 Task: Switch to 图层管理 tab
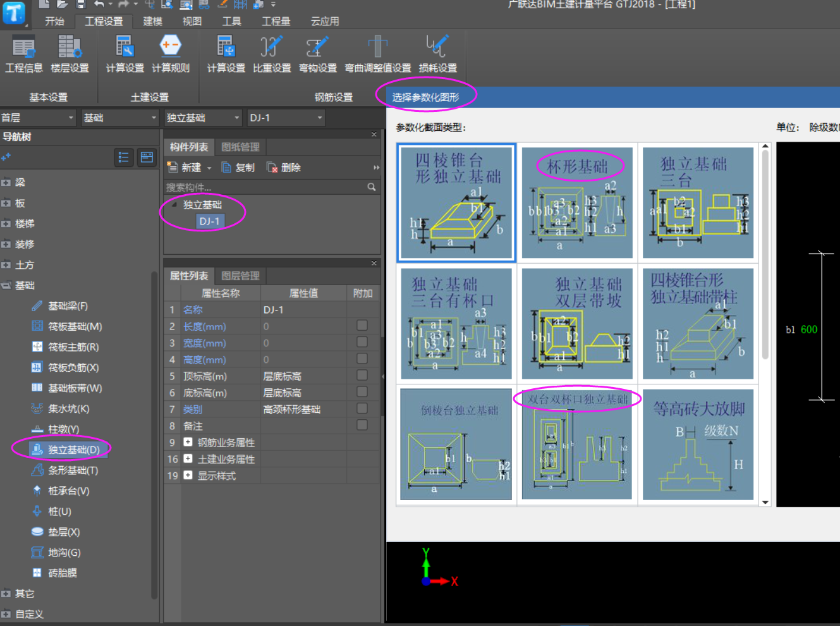(x=240, y=276)
